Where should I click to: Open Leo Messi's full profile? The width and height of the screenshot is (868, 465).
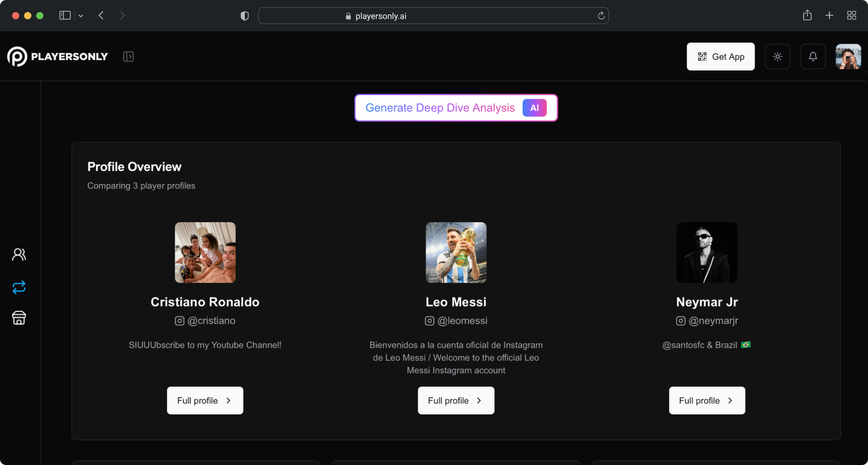456,401
